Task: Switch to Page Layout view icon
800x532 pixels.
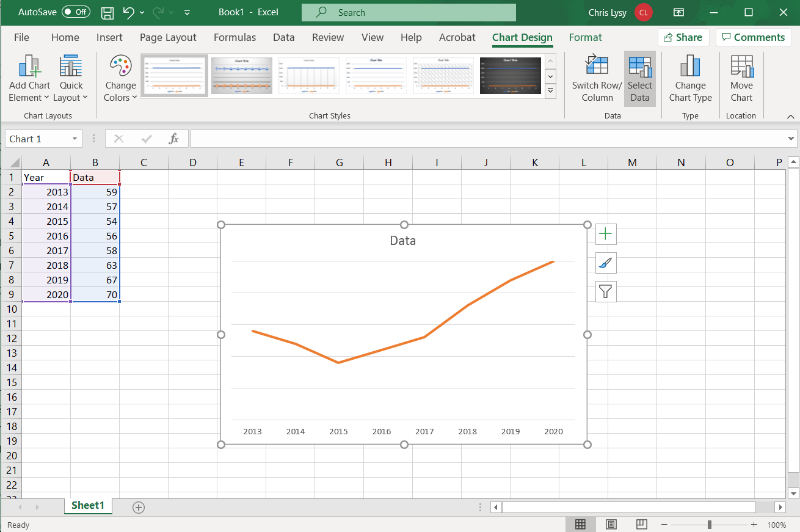Action: tap(611, 524)
